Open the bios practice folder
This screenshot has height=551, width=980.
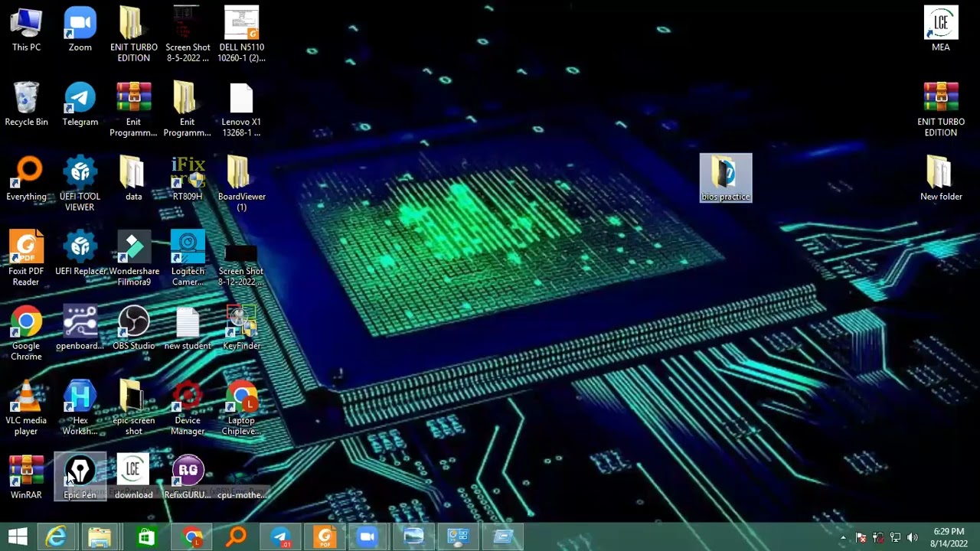[726, 178]
